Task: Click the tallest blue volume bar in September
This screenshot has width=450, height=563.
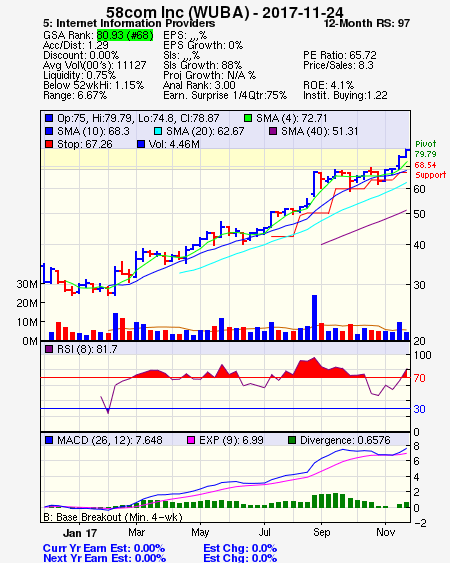Action: [315, 317]
